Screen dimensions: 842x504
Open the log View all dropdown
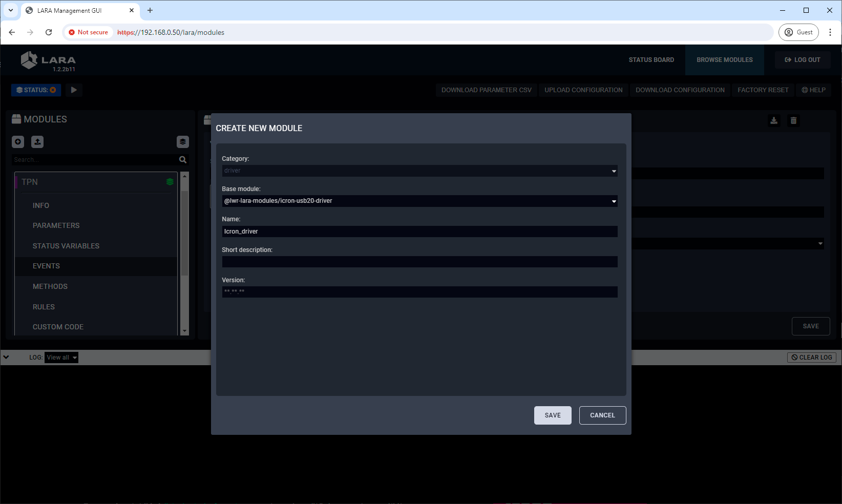click(61, 358)
